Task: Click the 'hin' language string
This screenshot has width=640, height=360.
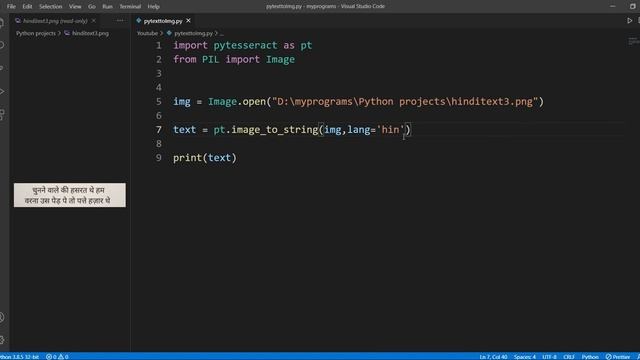Action: click(390, 130)
